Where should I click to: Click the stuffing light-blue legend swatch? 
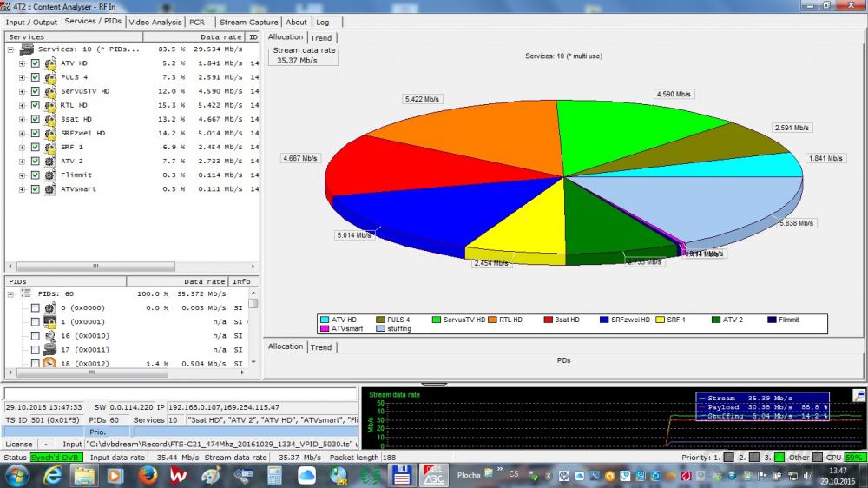[380, 328]
